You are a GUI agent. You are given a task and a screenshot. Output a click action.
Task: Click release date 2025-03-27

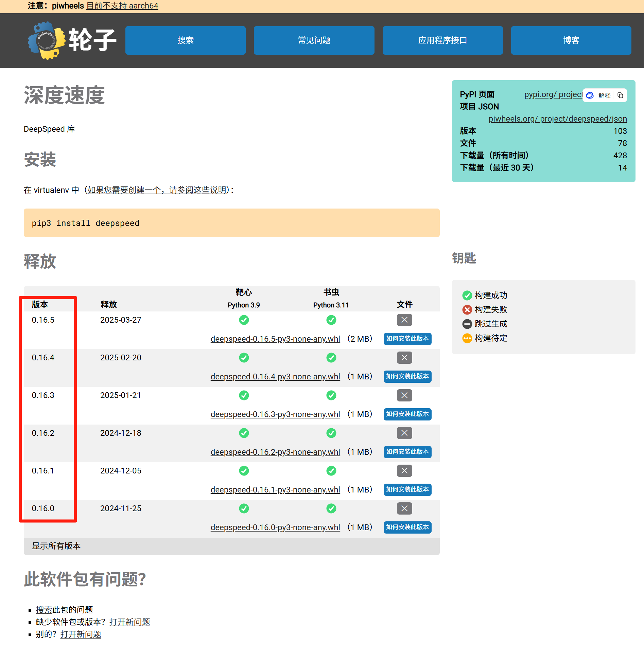pyautogui.click(x=121, y=320)
